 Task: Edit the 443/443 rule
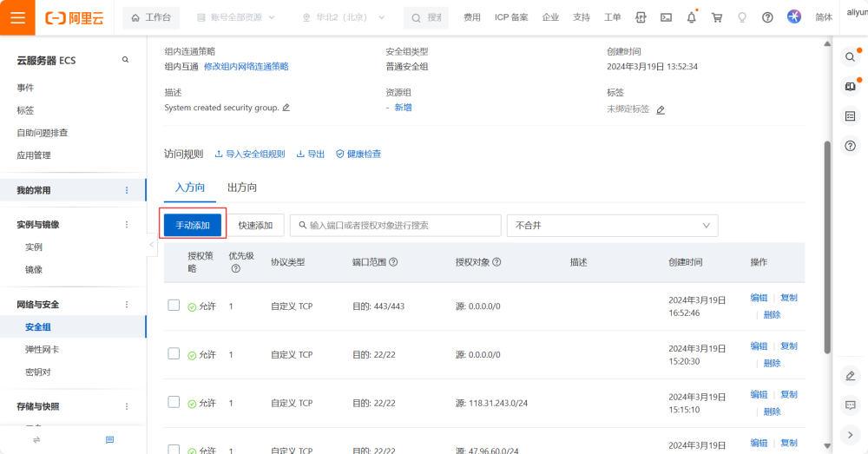coord(759,298)
